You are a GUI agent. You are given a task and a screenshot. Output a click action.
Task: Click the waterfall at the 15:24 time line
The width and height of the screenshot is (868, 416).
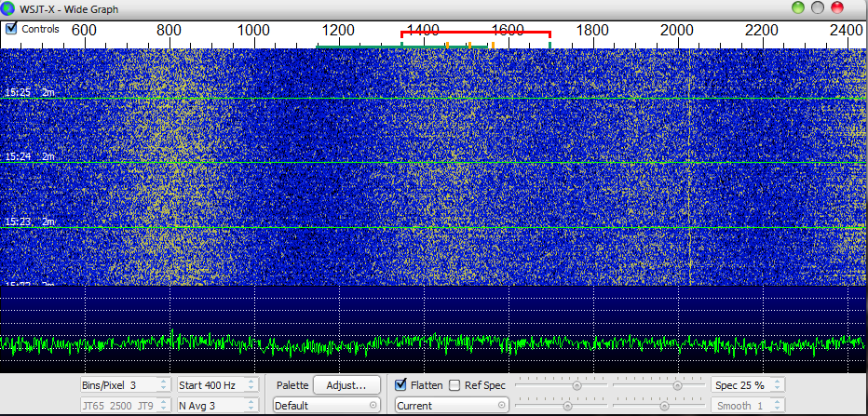(434, 163)
